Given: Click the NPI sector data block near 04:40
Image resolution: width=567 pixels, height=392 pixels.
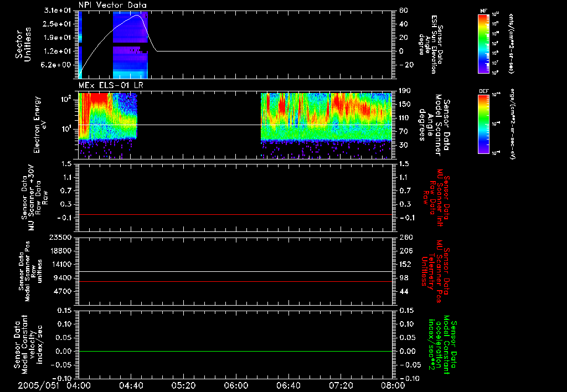Looking at the screenshot, I should click(x=130, y=45).
